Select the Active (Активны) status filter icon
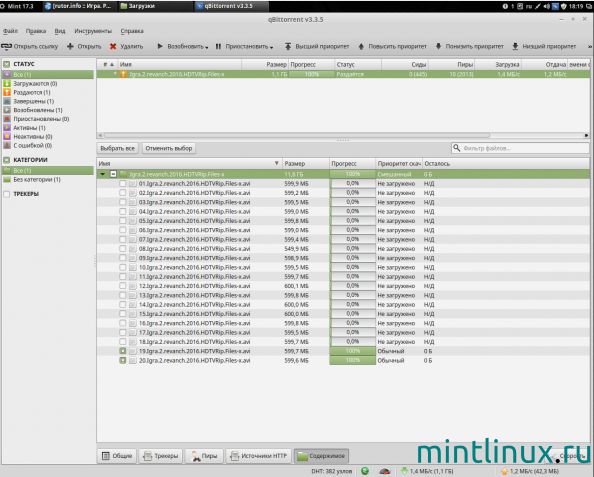 (7, 128)
